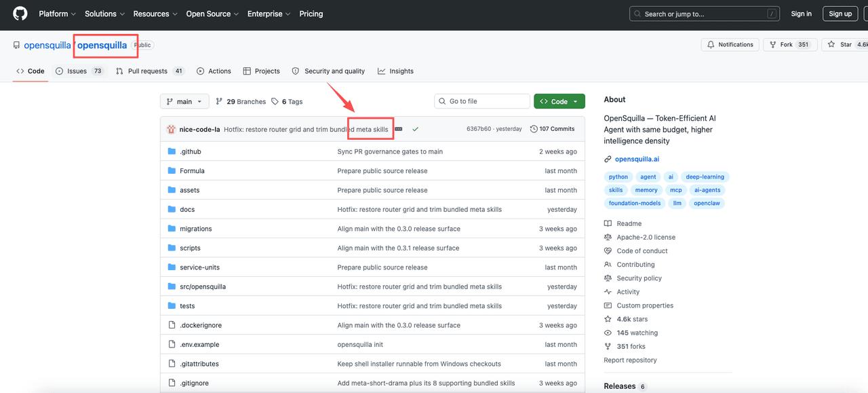Open 'Sync PR governance gates to main' commit
This screenshot has height=393, width=868.
point(390,151)
